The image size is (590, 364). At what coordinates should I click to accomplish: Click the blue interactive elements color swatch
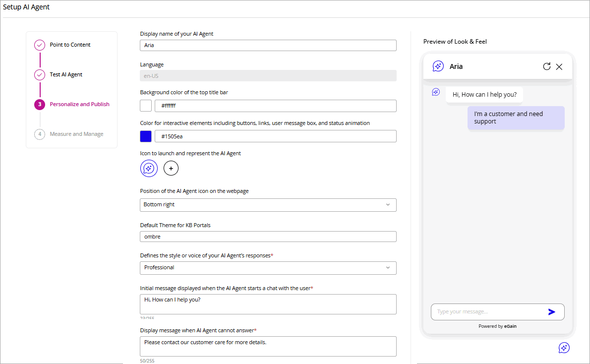click(x=146, y=136)
